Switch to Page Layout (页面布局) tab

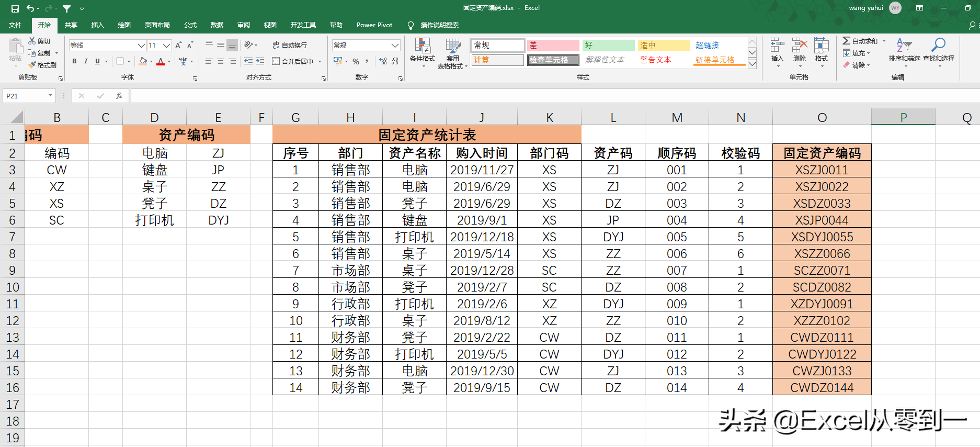coord(157,25)
